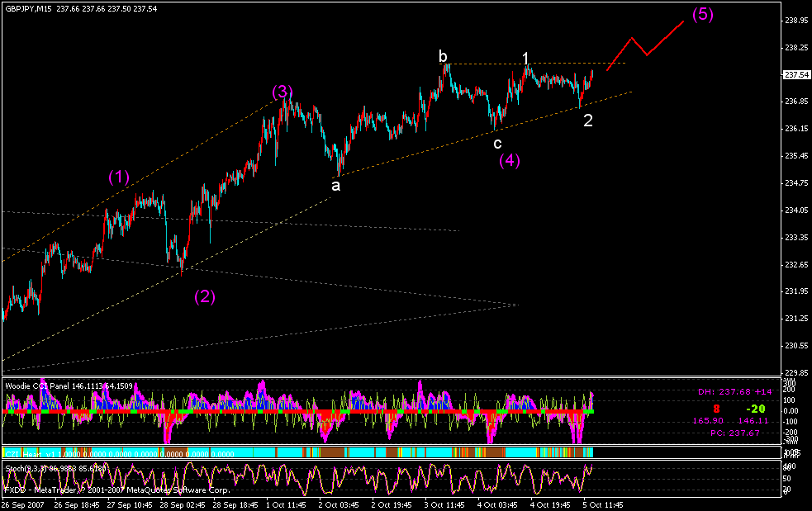Click the 231.25 price axis value
Viewport: 812px width, 511px height.
tap(796, 319)
